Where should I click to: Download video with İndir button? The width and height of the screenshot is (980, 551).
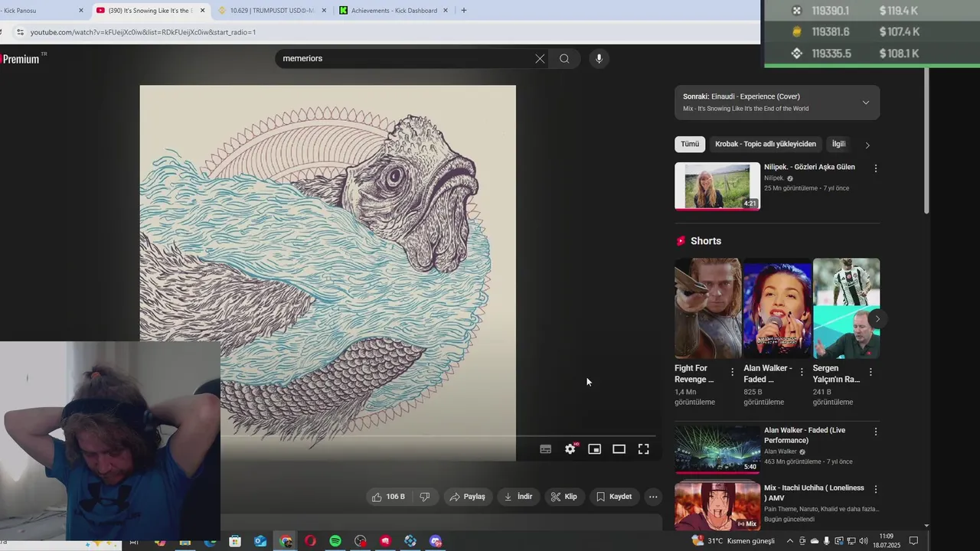(x=518, y=497)
